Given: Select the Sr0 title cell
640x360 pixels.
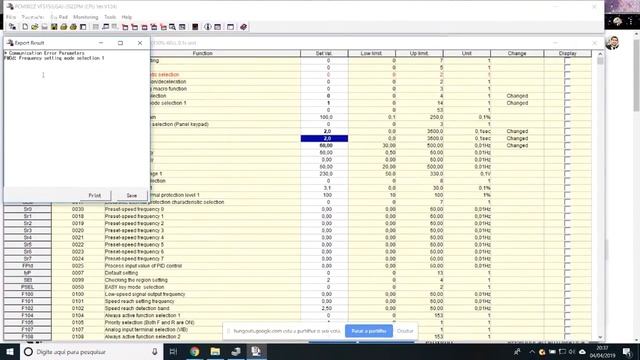Looking at the screenshot, I should click(x=27, y=209).
